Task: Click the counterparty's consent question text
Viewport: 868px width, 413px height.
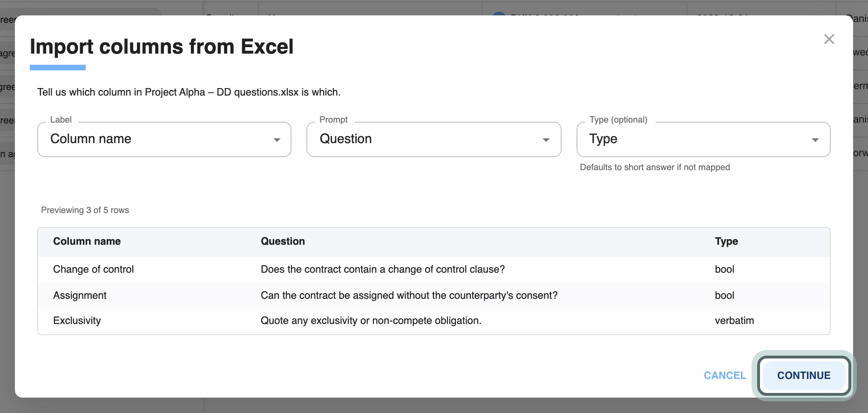Action: point(409,296)
